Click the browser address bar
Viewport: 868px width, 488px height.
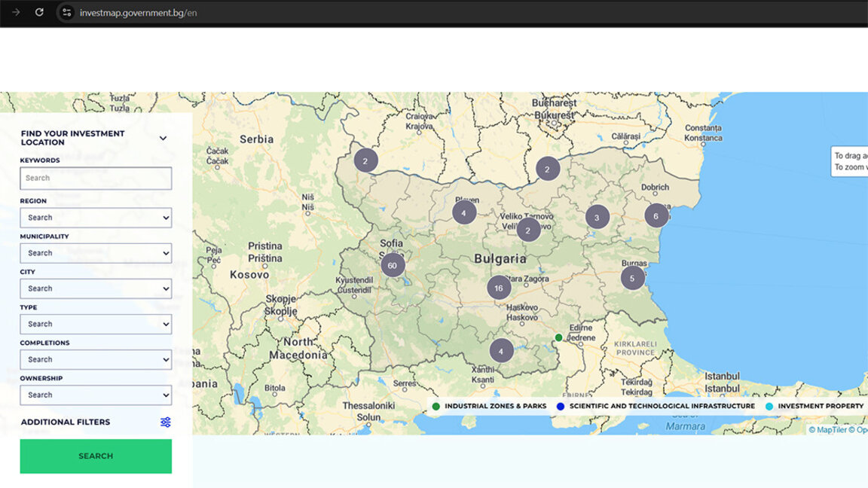(136, 12)
